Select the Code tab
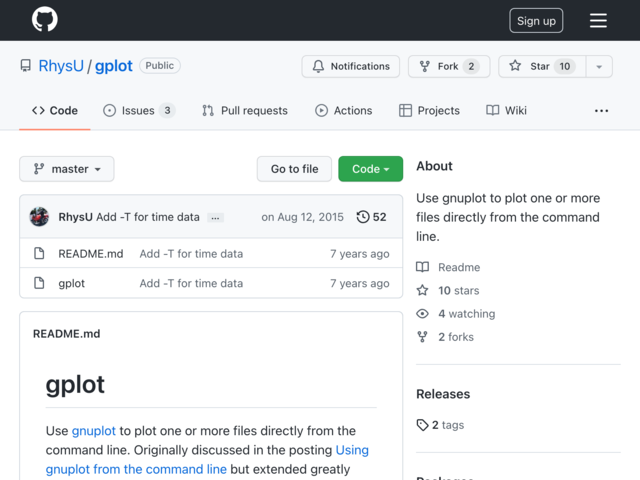 click(x=55, y=111)
